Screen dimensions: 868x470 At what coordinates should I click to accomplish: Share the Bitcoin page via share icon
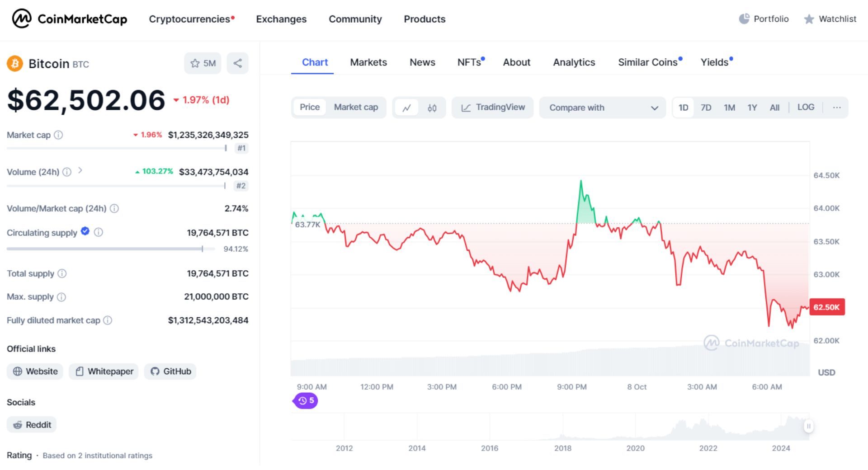[x=237, y=63]
